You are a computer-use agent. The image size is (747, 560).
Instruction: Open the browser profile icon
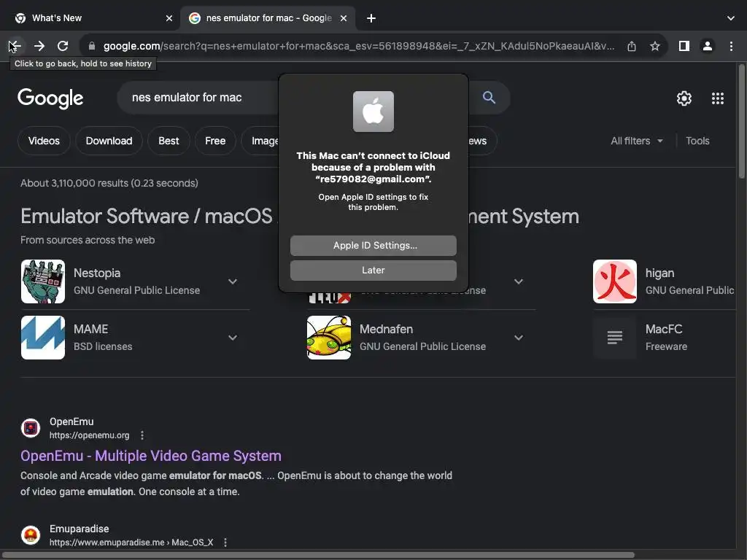coord(708,46)
